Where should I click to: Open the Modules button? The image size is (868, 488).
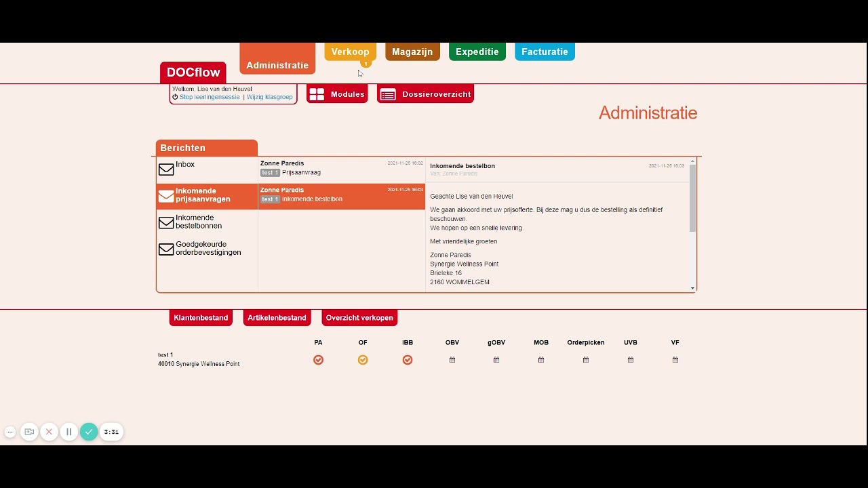click(337, 94)
